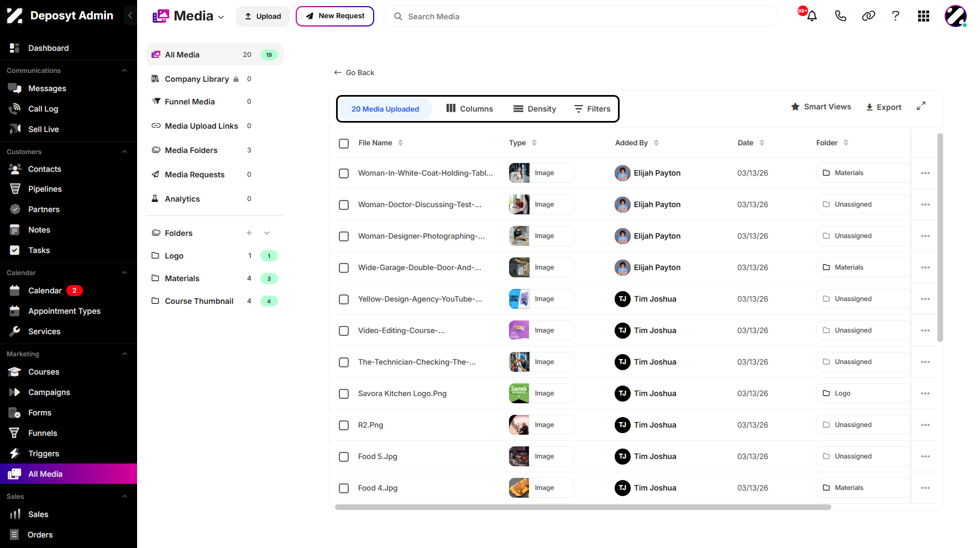Collapse the Communications section
Image resolution: width=980 pixels, height=548 pixels.
pyautogui.click(x=124, y=71)
